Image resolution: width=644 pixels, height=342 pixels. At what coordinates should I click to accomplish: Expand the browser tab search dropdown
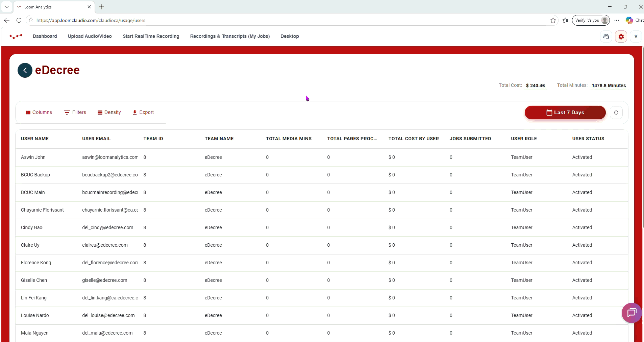pos(6,7)
